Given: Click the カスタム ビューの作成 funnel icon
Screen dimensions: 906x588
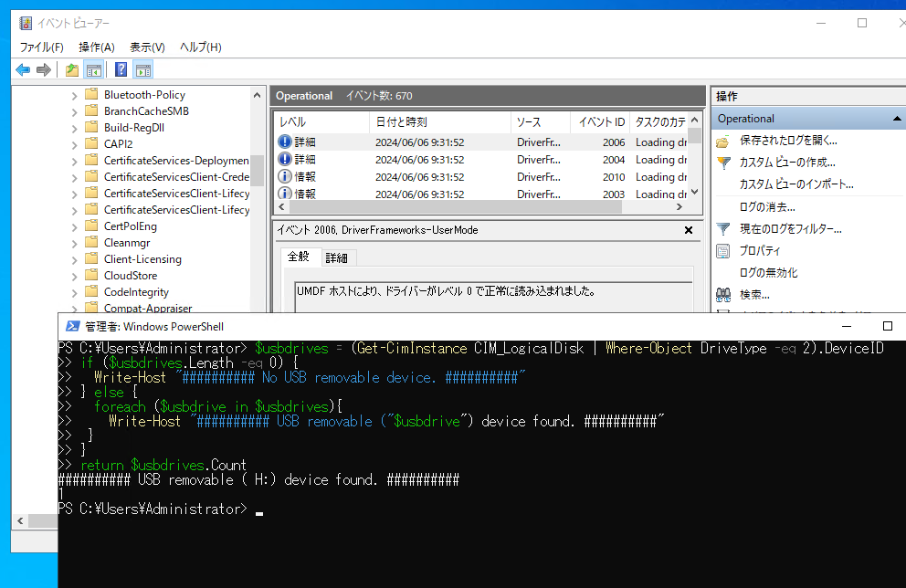Looking at the screenshot, I should point(723,163).
